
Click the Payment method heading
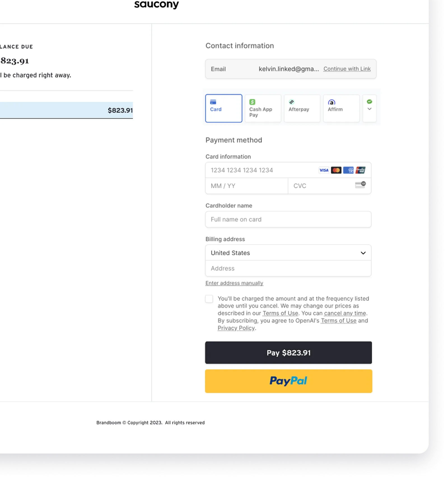(x=234, y=140)
